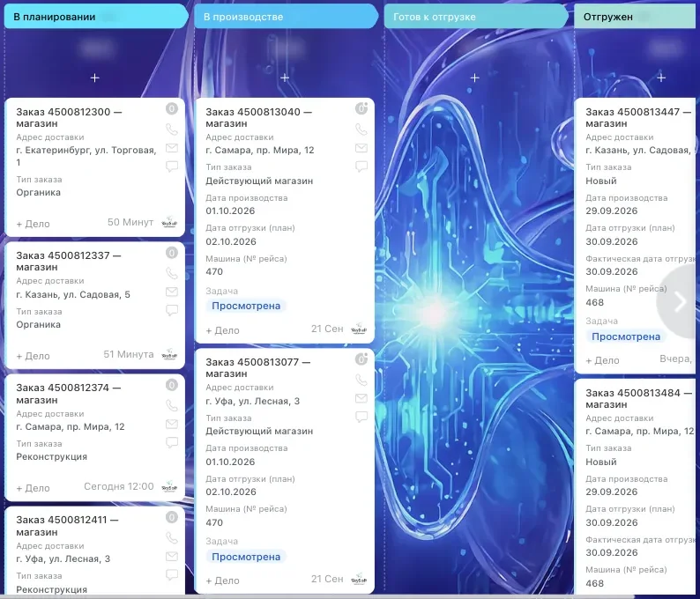
Task: Click Просмотрена status on order 4500813040
Action: (246, 306)
